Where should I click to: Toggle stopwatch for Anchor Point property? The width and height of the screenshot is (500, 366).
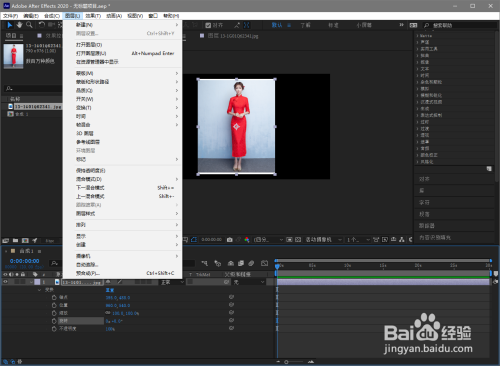(x=54, y=297)
